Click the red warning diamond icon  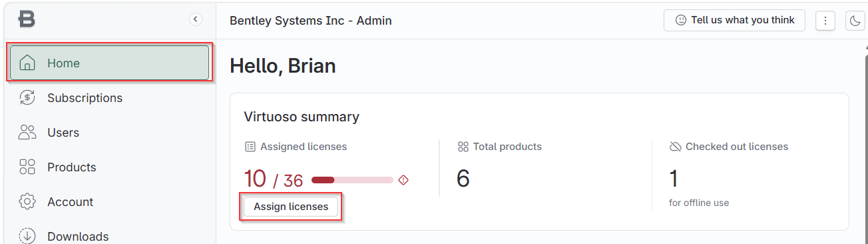pos(403,180)
